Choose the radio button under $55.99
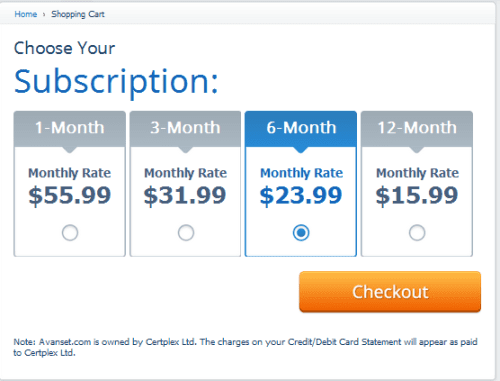Screen dimensions: 500x381 point(70,233)
